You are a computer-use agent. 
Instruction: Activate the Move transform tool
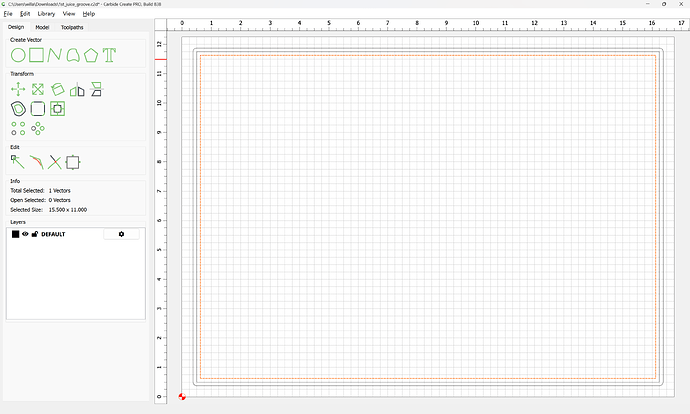coord(18,89)
